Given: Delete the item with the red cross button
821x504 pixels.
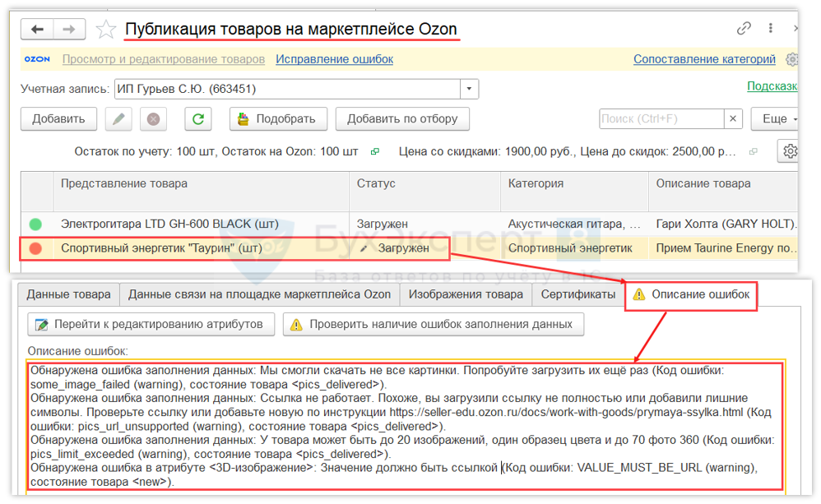Looking at the screenshot, I should point(153,118).
